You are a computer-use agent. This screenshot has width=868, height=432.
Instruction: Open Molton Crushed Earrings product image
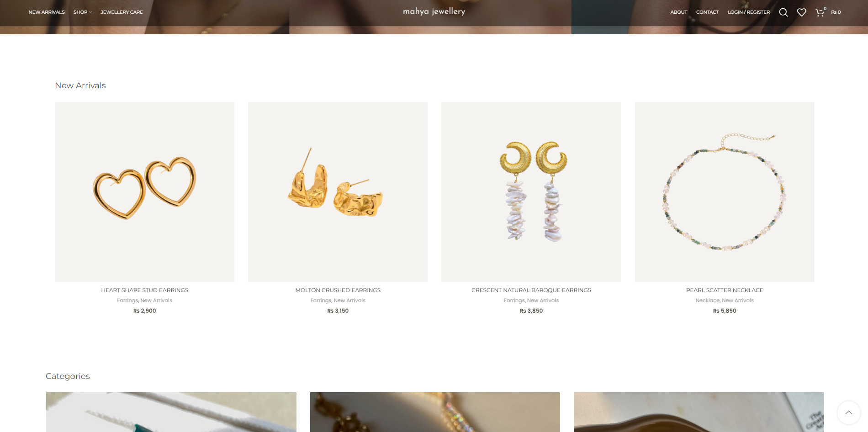[x=338, y=192]
